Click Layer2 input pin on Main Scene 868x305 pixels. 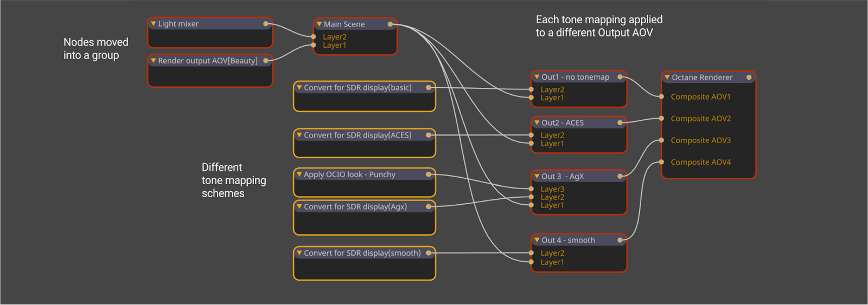click(314, 37)
